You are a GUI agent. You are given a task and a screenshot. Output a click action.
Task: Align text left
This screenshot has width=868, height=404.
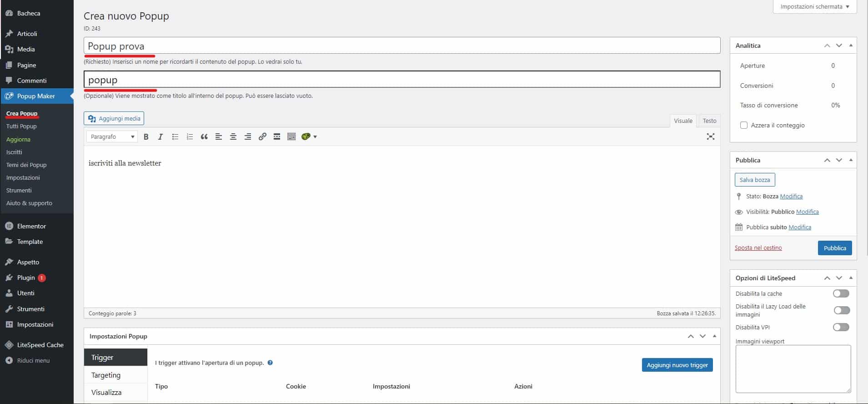click(x=219, y=136)
